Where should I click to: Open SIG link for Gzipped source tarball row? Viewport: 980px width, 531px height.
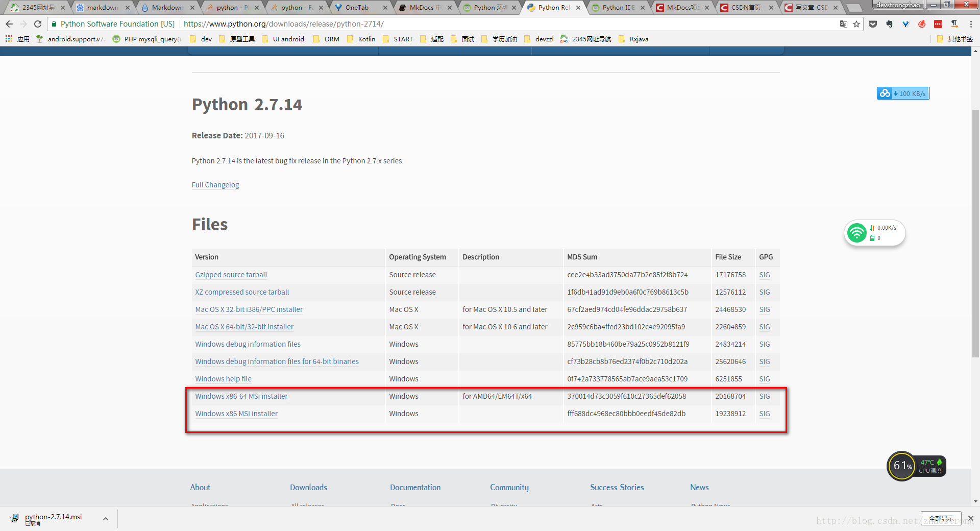[765, 275]
